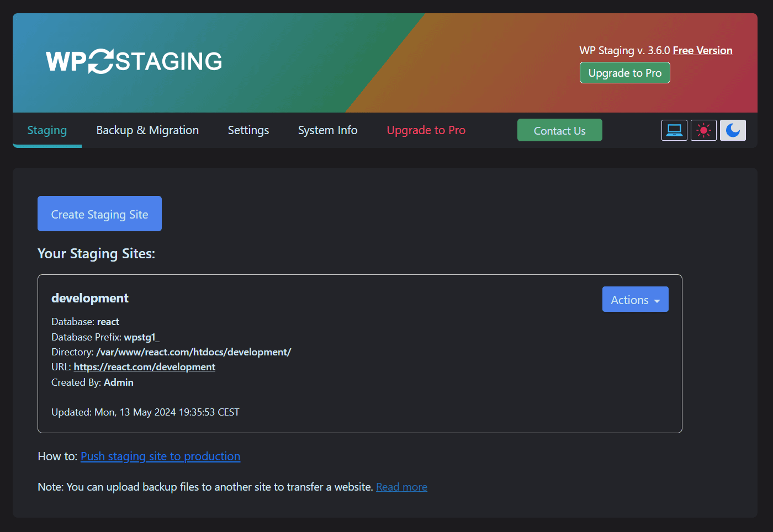Expand Actions dropdown for development site

pyautogui.click(x=636, y=299)
